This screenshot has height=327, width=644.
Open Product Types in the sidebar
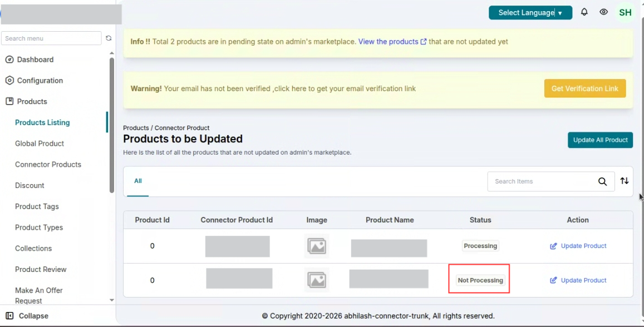point(39,227)
